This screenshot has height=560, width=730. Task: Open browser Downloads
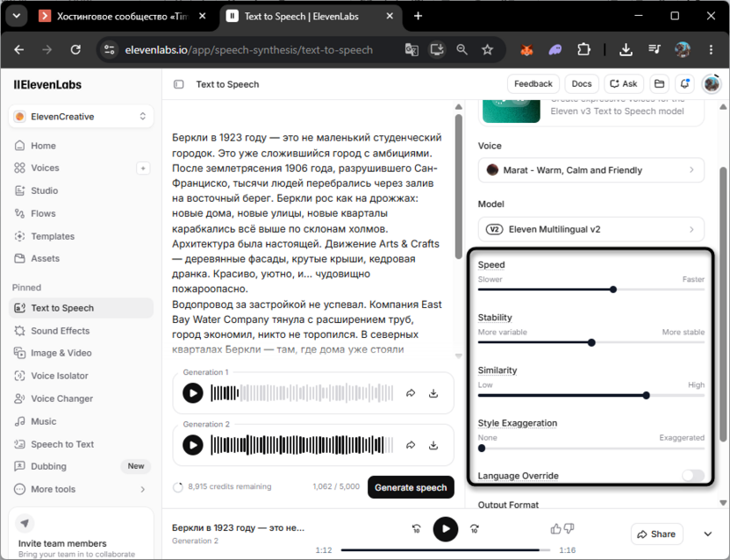(626, 49)
